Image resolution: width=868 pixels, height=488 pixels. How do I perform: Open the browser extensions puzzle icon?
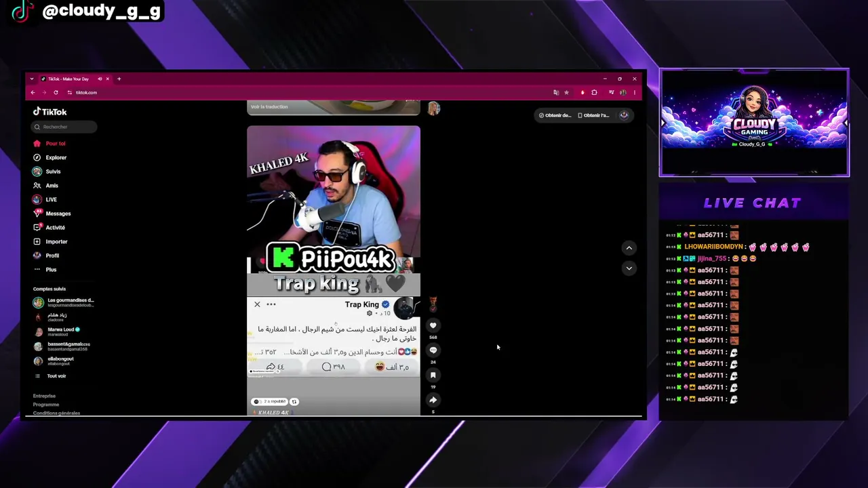point(594,93)
